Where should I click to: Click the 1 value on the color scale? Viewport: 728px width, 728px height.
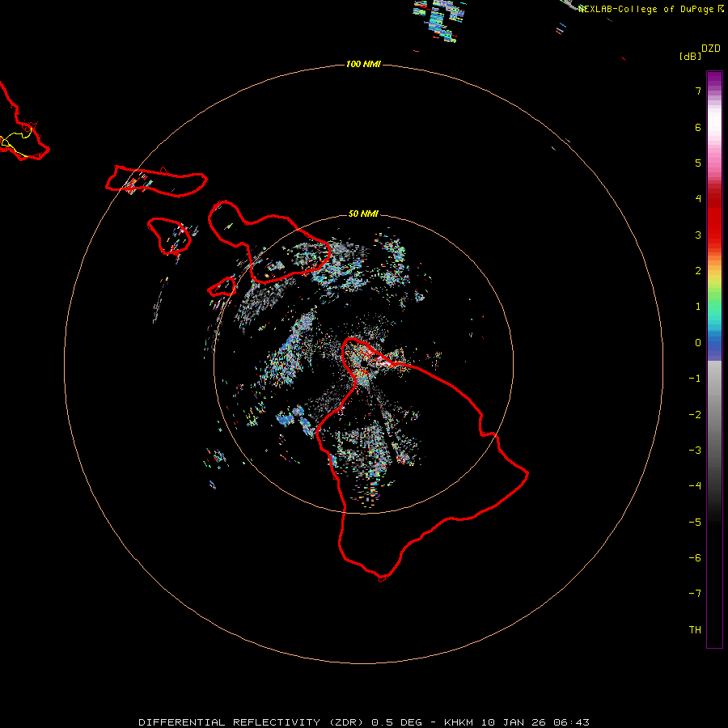point(698,307)
